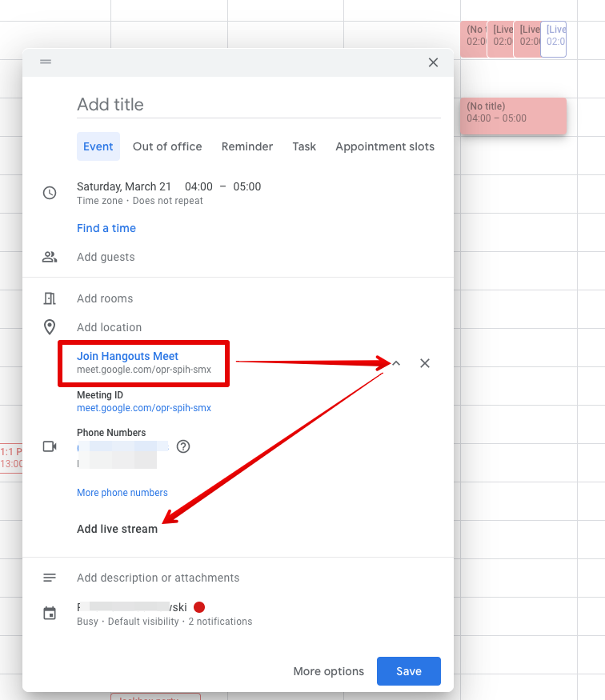Close the quick event dialog

(x=433, y=62)
